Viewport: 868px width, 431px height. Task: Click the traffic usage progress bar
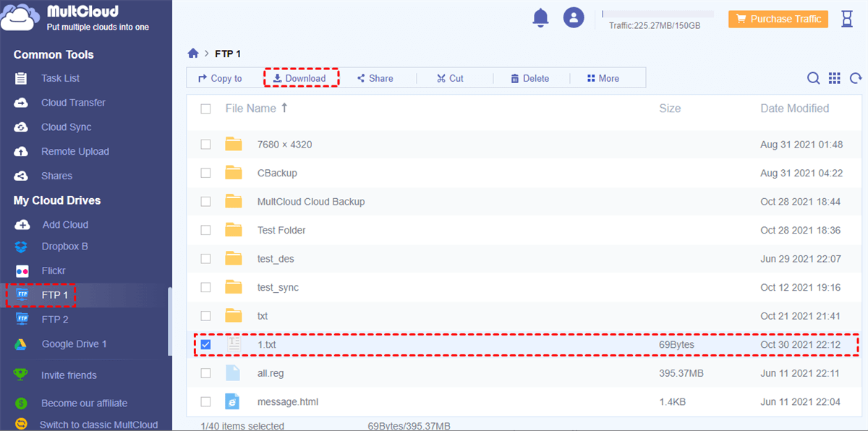[658, 14]
